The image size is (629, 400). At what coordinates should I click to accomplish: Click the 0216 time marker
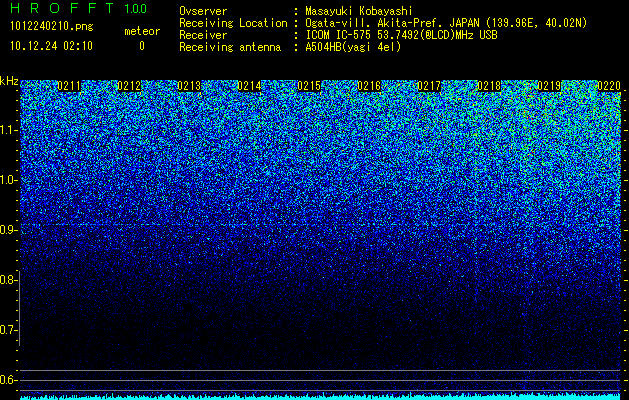[x=369, y=86]
